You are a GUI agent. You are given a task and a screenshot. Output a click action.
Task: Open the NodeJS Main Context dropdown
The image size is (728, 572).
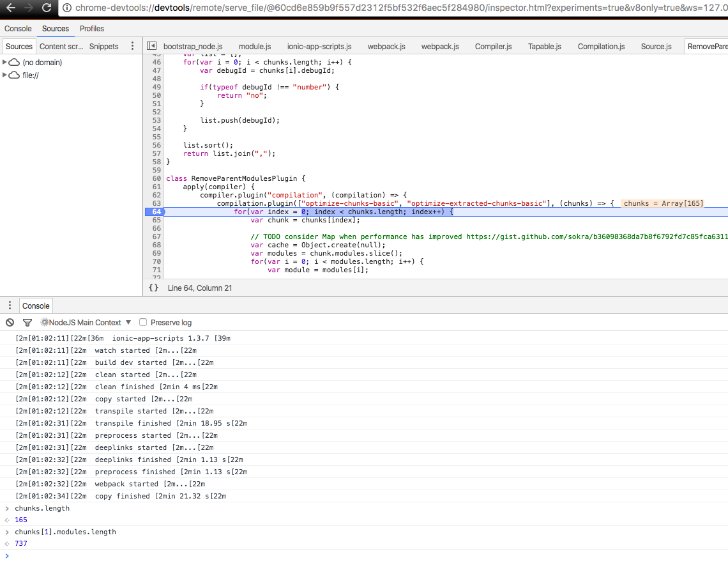click(86, 323)
